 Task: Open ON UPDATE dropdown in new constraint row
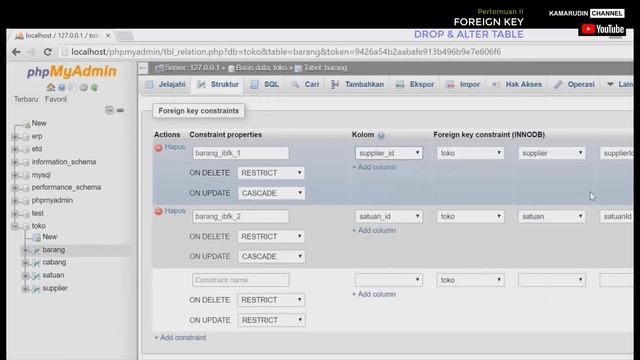click(271, 320)
